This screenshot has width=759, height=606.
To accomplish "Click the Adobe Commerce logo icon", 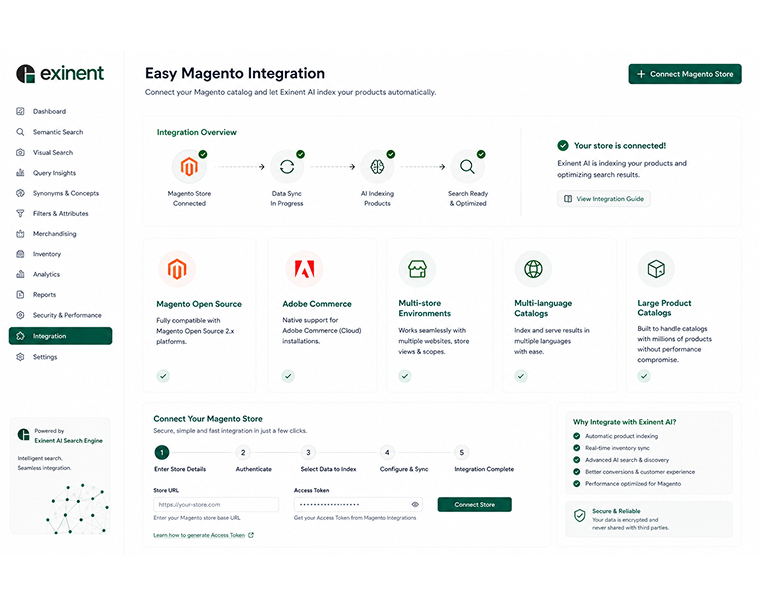I will (304, 269).
